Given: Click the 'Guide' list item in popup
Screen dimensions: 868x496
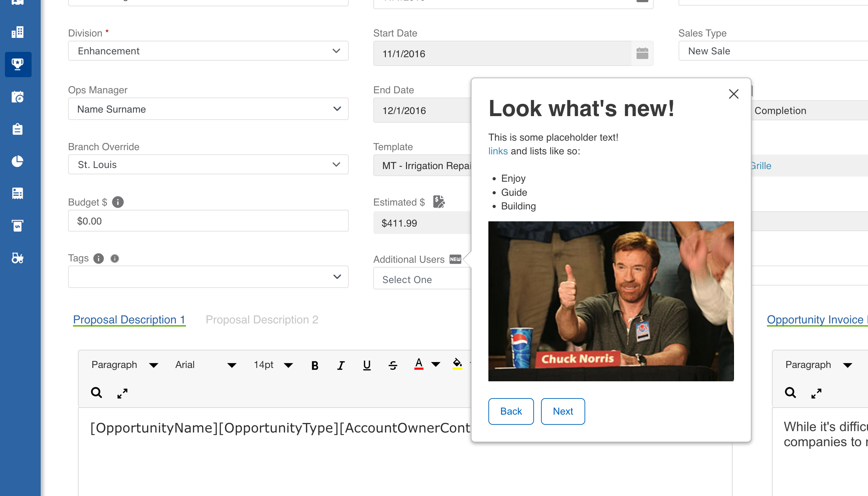Looking at the screenshot, I should click(514, 192).
